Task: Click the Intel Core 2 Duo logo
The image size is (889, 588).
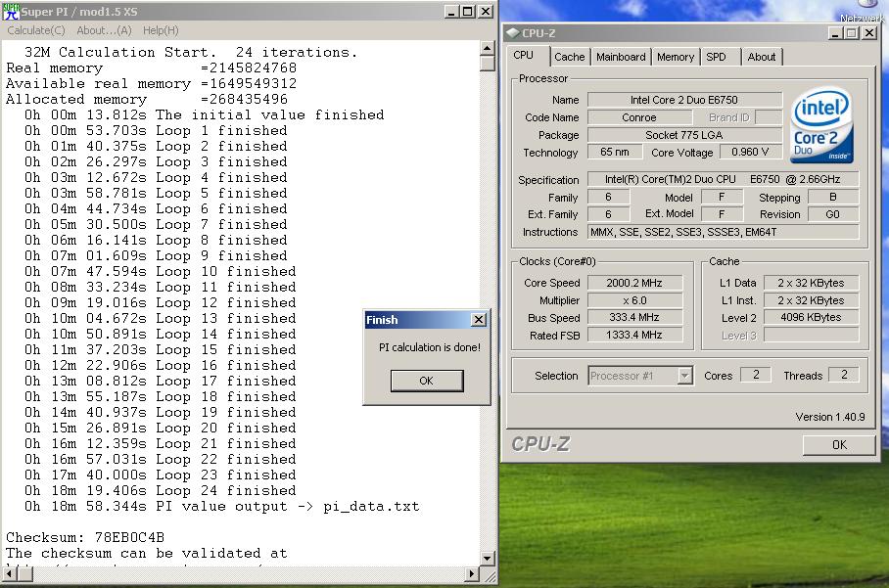Action: click(x=822, y=124)
